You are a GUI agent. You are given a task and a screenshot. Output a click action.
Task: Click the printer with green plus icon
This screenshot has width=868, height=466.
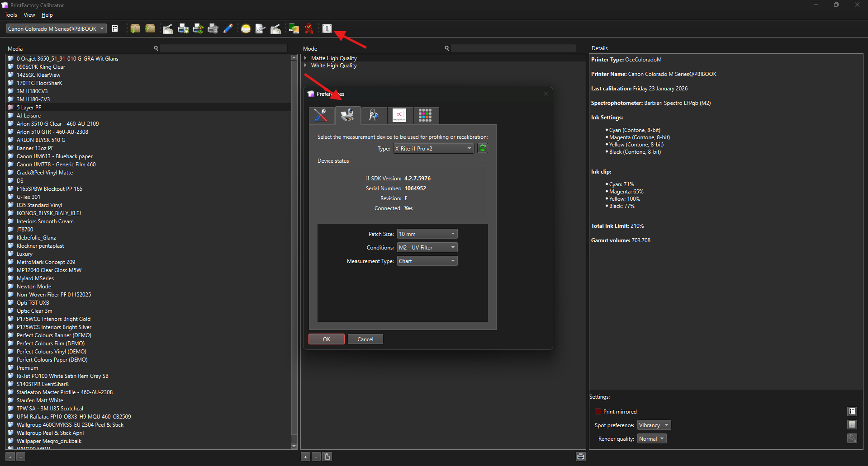(183, 29)
